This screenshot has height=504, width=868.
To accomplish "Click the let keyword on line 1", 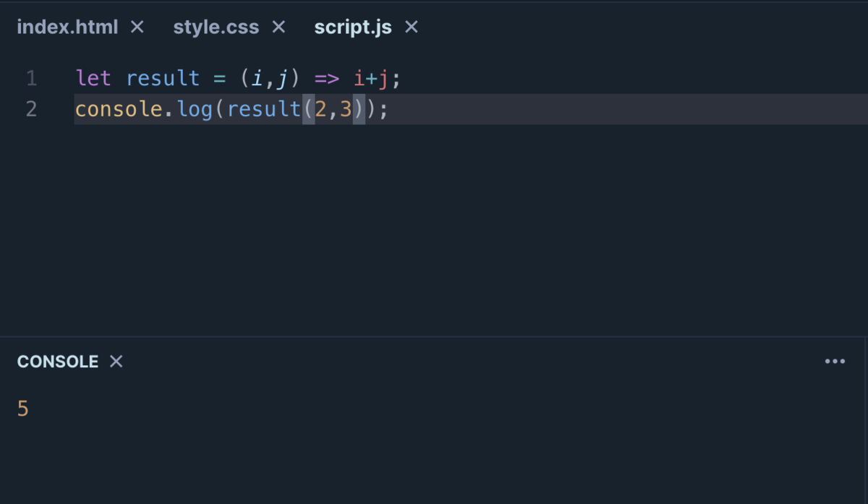I will click(x=92, y=77).
